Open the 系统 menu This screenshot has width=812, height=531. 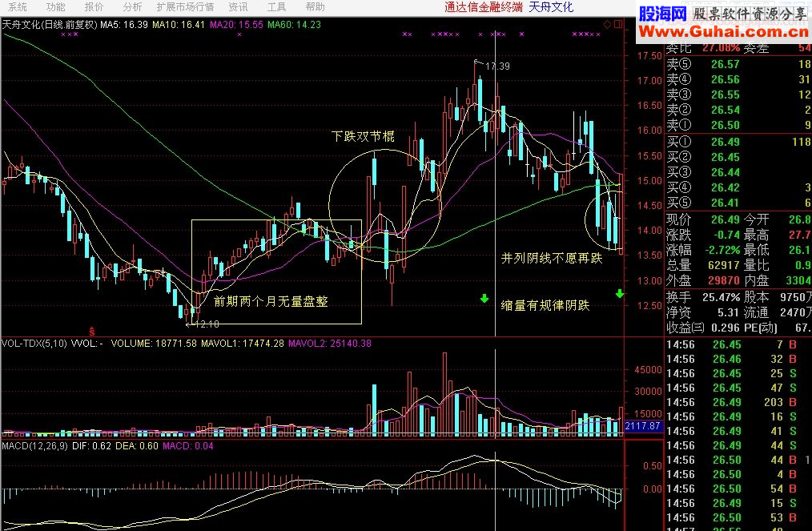(x=18, y=6)
